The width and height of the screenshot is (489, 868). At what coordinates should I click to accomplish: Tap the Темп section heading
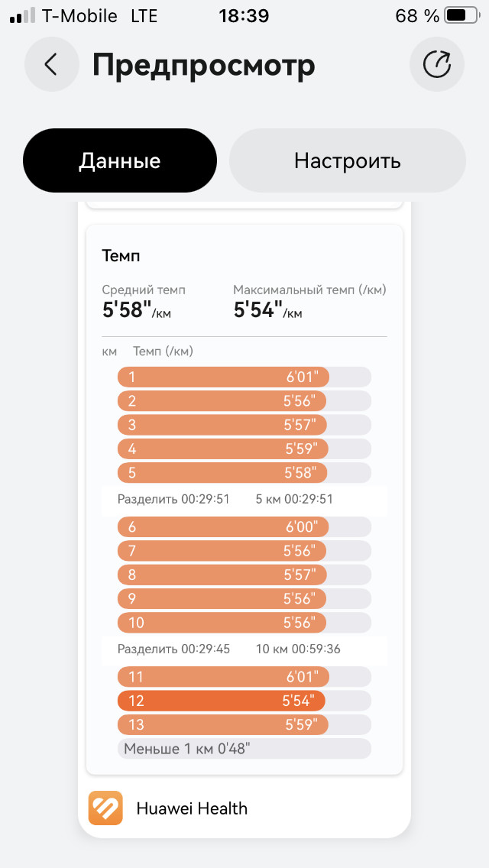pyautogui.click(x=121, y=256)
